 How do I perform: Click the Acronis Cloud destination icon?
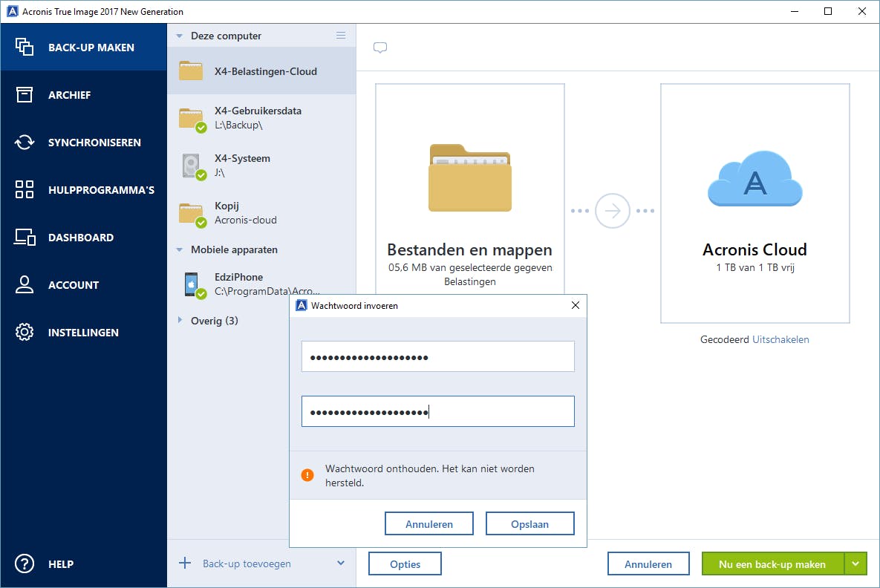pyautogui.click(x=754, y=178)
